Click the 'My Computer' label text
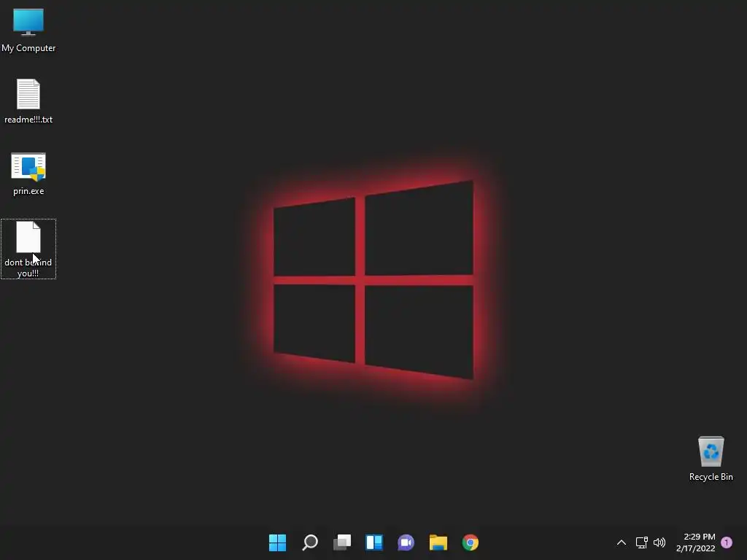The image size is (747, 560). tap(28, 48)
